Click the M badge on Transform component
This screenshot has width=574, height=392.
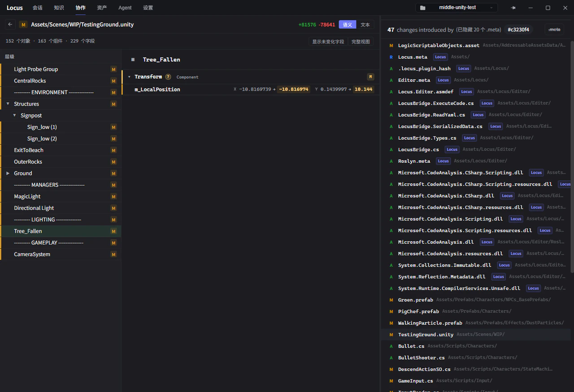(x=370, y=77)
